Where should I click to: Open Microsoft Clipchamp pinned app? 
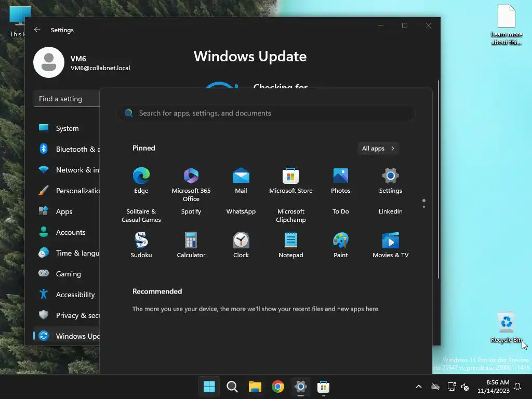point(291,216)
